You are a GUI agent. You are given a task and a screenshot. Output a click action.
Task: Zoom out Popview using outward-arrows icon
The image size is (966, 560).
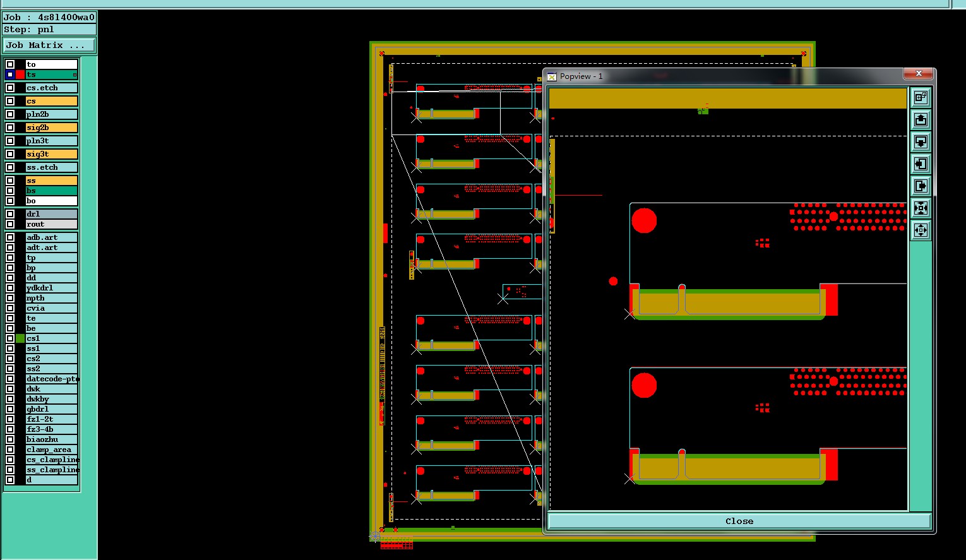tap(921, 230)
